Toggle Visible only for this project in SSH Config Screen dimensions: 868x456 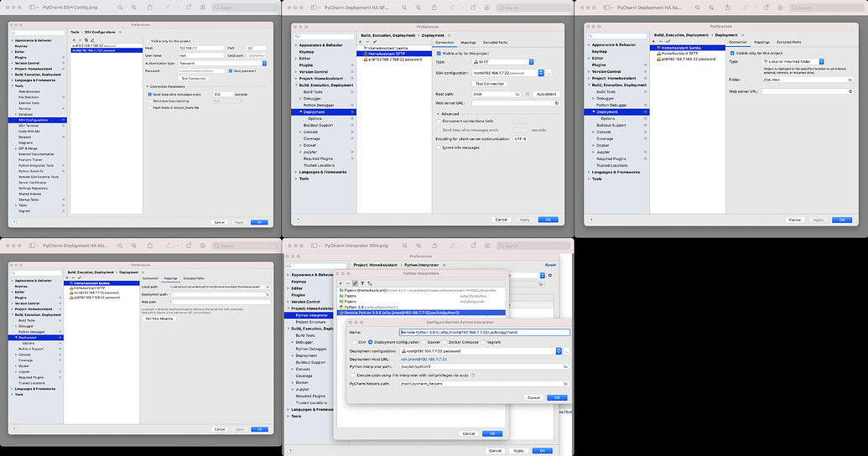point(148,41)
